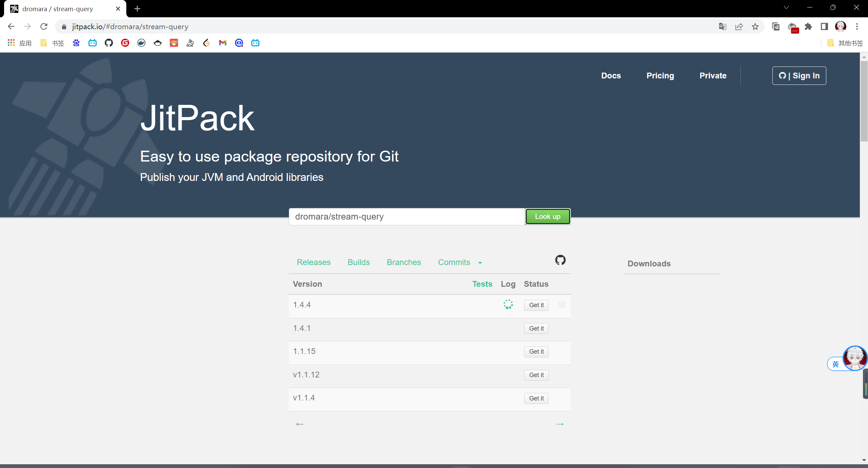Open the GitHub repository icon link
Viewport: 868px width, 468px height.
click(x=560, y=260)
